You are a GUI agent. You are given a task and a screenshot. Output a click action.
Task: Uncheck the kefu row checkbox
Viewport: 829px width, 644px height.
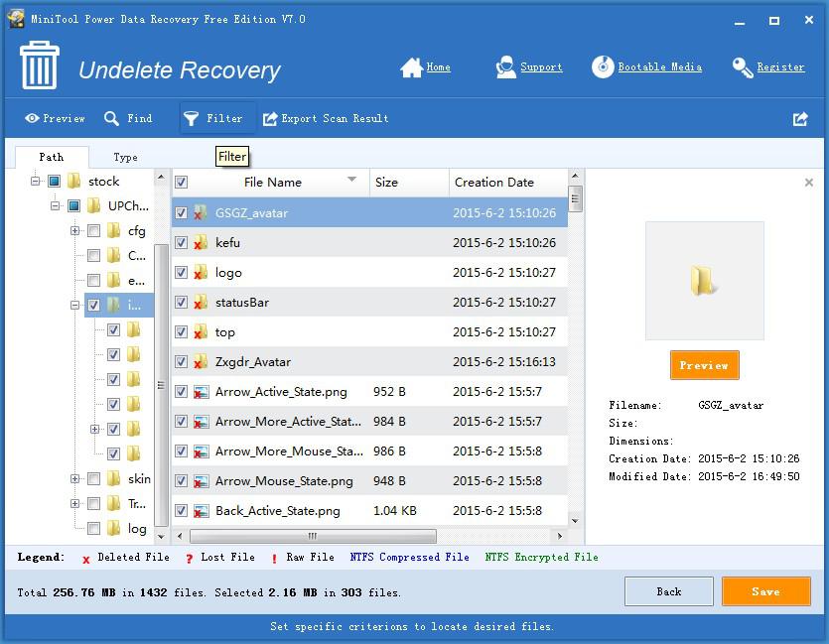pyautogui.click(x=181, y=242)
